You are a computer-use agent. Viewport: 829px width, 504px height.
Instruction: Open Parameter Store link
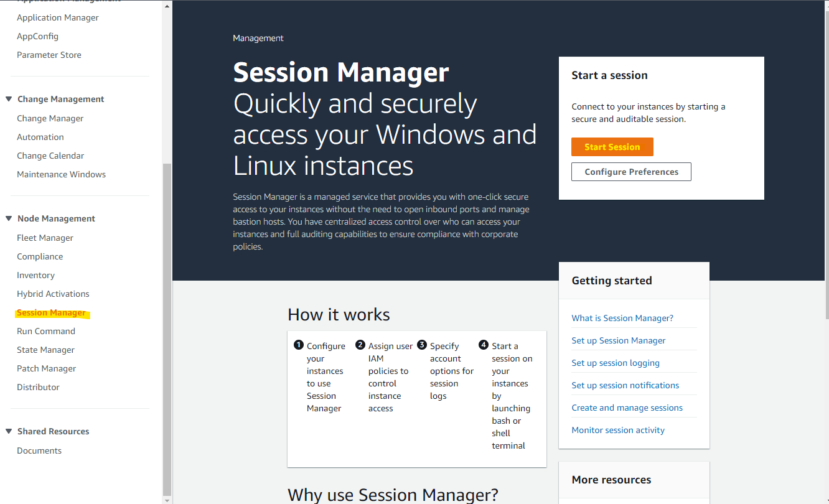49,55
